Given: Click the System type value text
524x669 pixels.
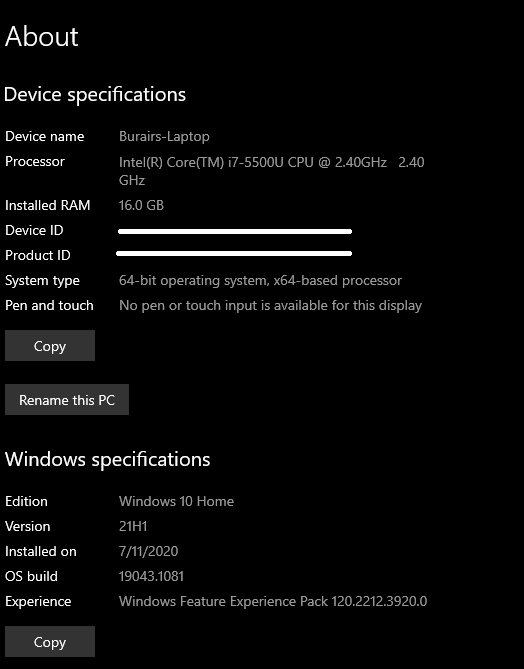Looking at the screenshot, I should tap(260, 281).
